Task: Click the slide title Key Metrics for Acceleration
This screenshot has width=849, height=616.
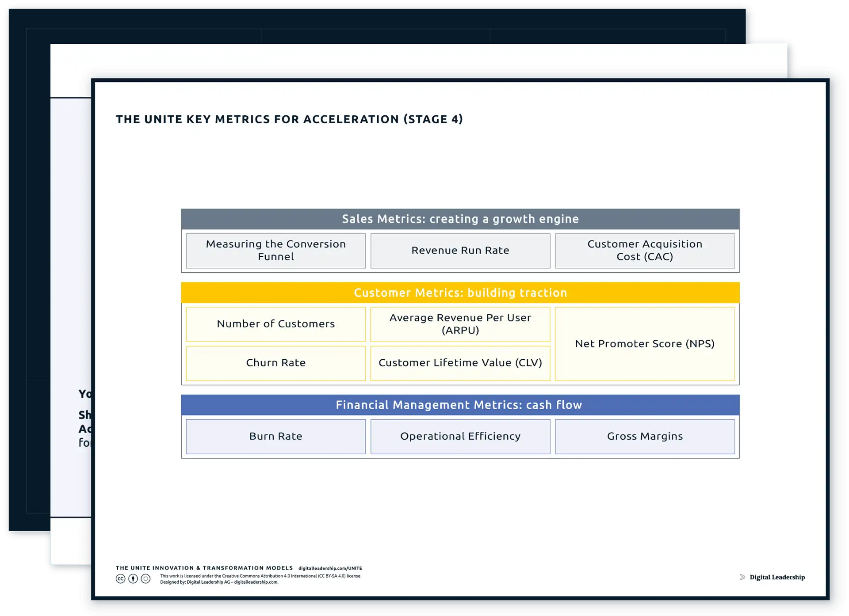Action: coord(289,119)
